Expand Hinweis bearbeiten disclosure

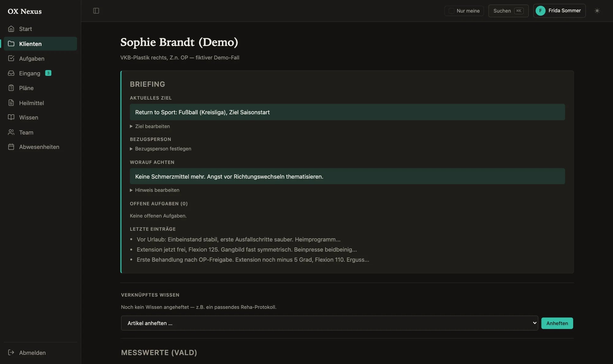coord(155,190)
